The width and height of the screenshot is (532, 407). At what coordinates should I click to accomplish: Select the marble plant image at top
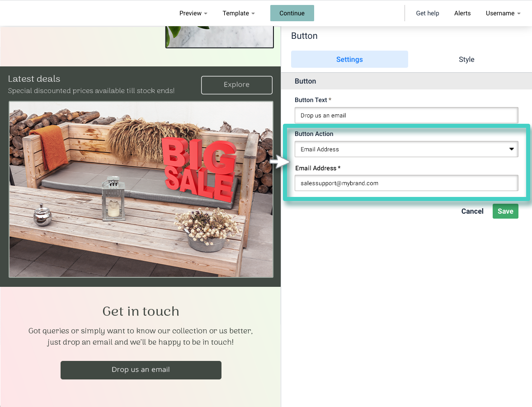220,37
